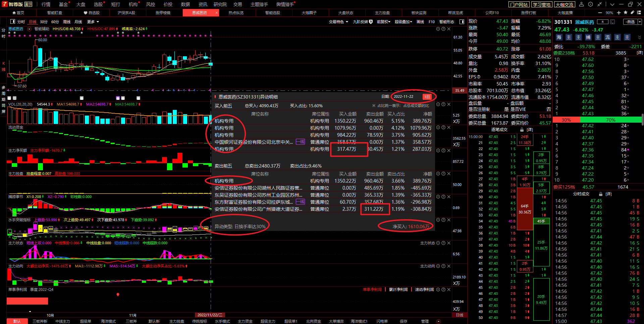This screenshot has width=644, height=324.
Task: Click the -自选 button
Action: pyautogui.click(x=630, y=22)
